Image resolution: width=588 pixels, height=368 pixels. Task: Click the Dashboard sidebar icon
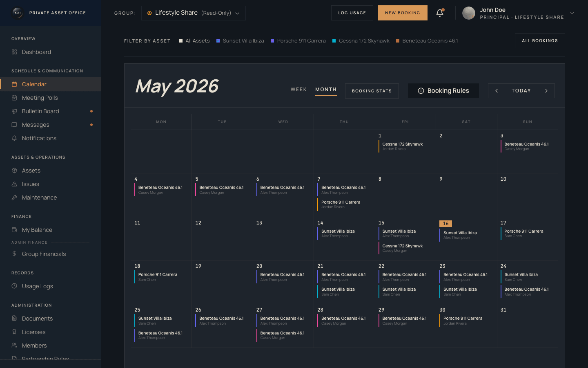14,52
